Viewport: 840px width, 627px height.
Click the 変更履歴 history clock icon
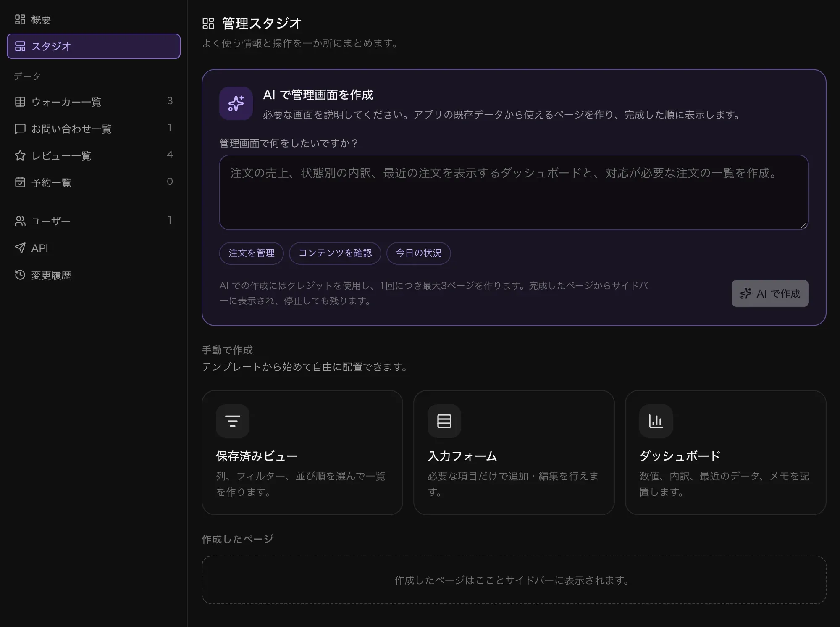click(20, 275)
